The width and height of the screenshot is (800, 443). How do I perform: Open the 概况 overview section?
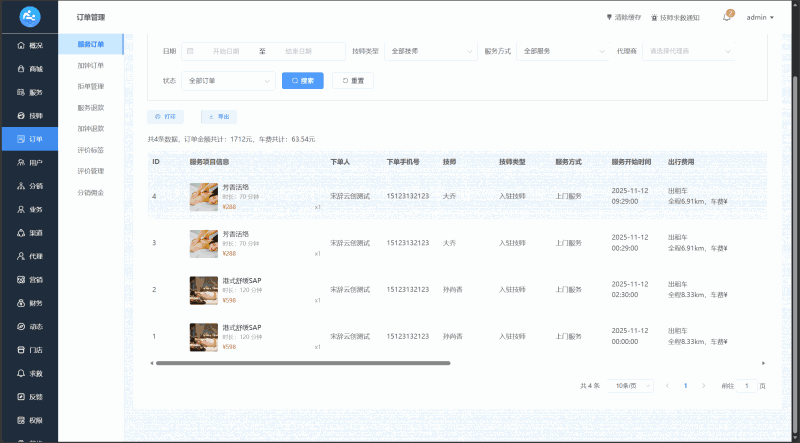[x=30, y=45]
